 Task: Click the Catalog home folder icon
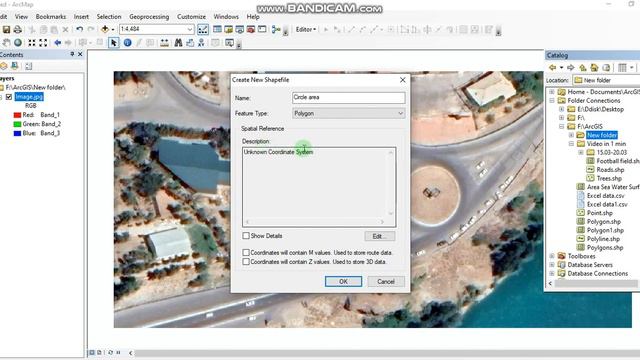(594, 67)
